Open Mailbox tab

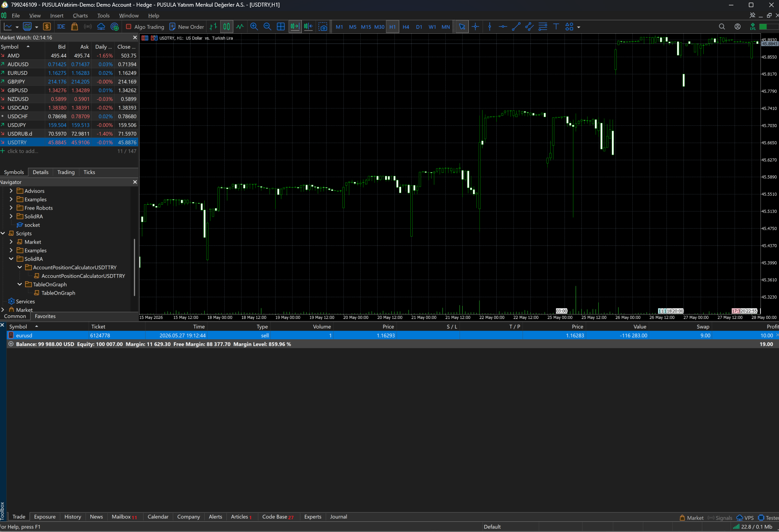pyautogui.click(x=124, y=517)
